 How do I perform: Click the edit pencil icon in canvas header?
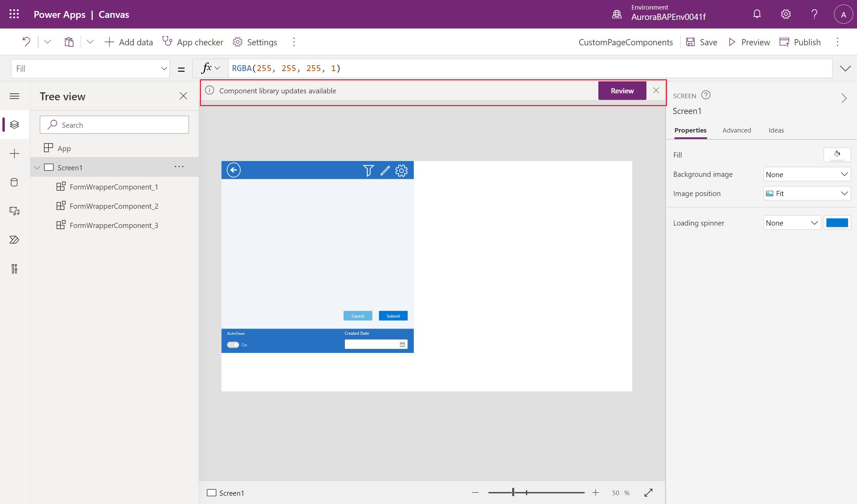click(384, 170)
